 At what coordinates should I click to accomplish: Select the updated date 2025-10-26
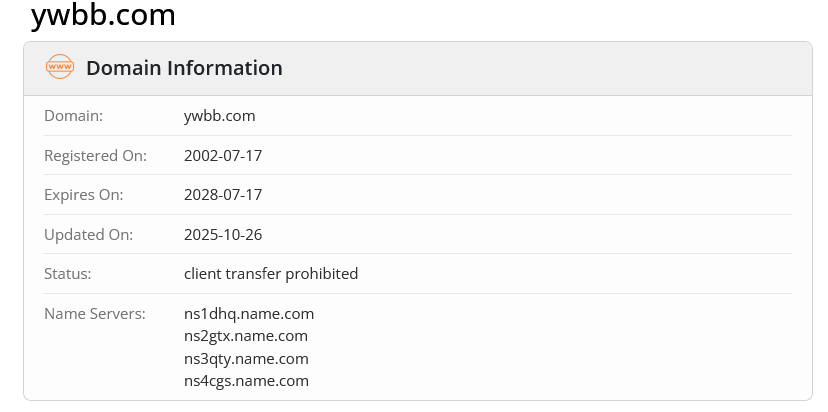pos(223,235)
